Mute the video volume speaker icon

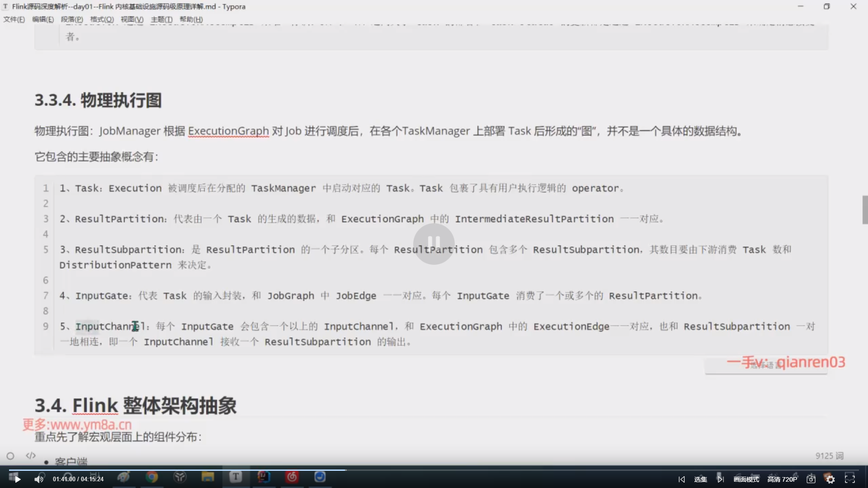[x=39, y=479]
